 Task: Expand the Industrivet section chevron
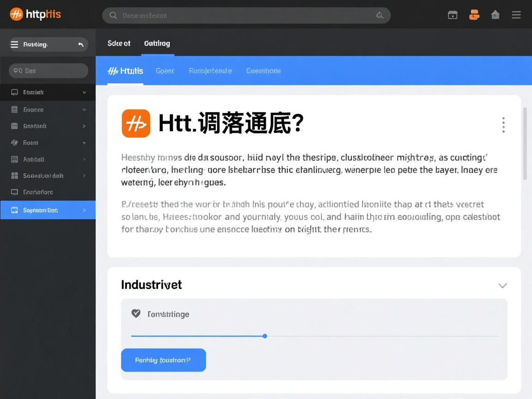click(x=502, y=285)
